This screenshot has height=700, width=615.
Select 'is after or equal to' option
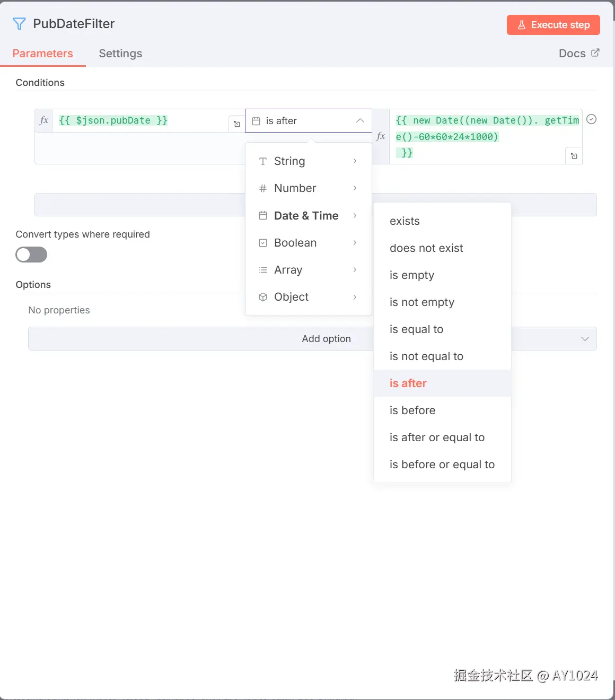[437, 437]
